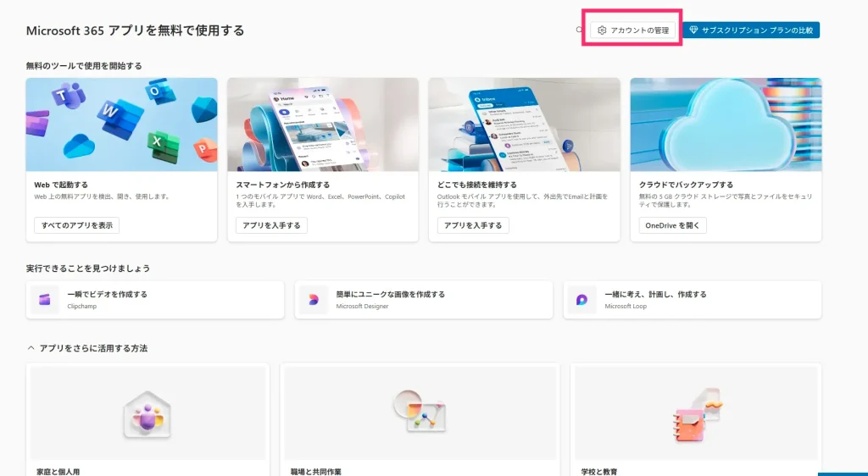
Task: Click the PowerPoint icon in the app collage
Action: 205,149
